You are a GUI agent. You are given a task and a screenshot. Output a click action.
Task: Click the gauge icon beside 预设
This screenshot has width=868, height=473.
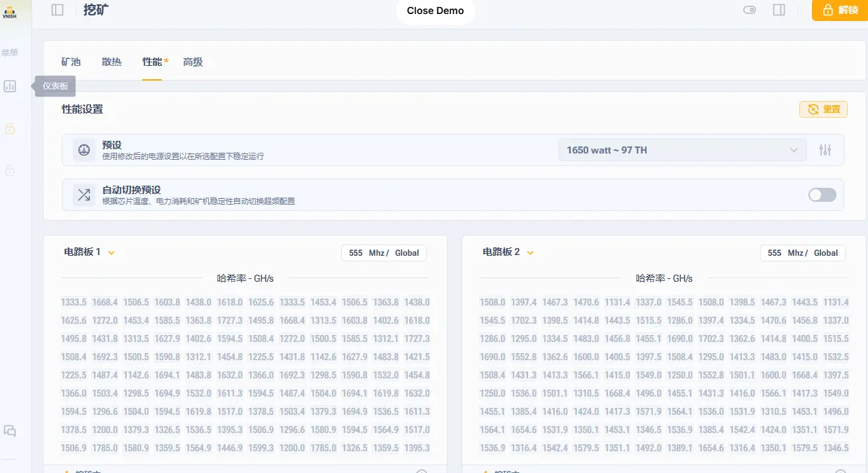pyautogui.click(x=84, y=150)
